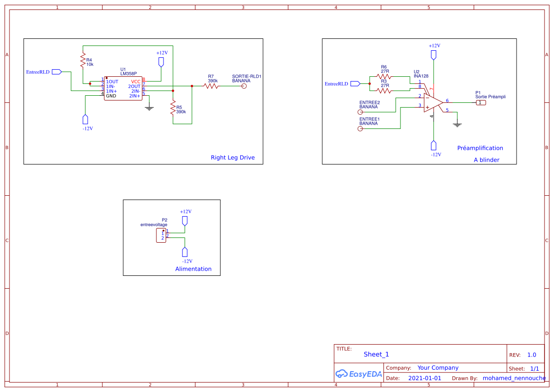Click the P1 Sortie Préampli port
Image resolution: width=554 pixels, height=392 pixels.
click(481, 102)
